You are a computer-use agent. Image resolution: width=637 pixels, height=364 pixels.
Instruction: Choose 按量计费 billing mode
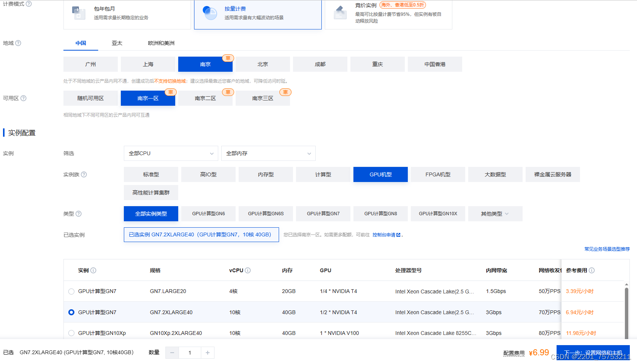click(x=258, y=15)
